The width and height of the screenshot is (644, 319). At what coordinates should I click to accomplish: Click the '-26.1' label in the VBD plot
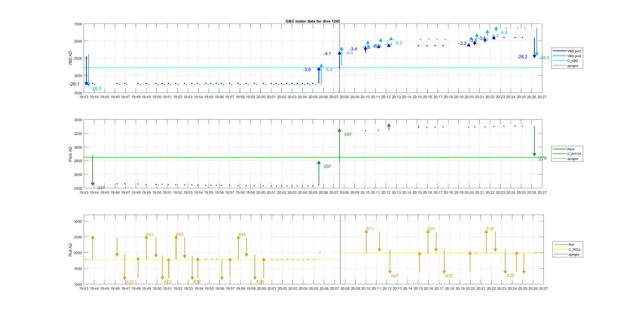tap(74, 84)
